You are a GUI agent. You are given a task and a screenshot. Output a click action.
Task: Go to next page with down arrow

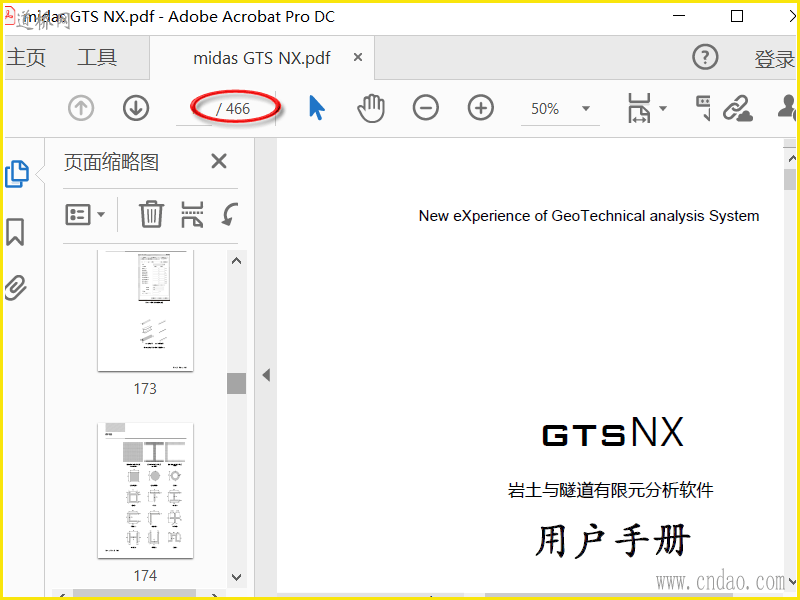[136, 108]
